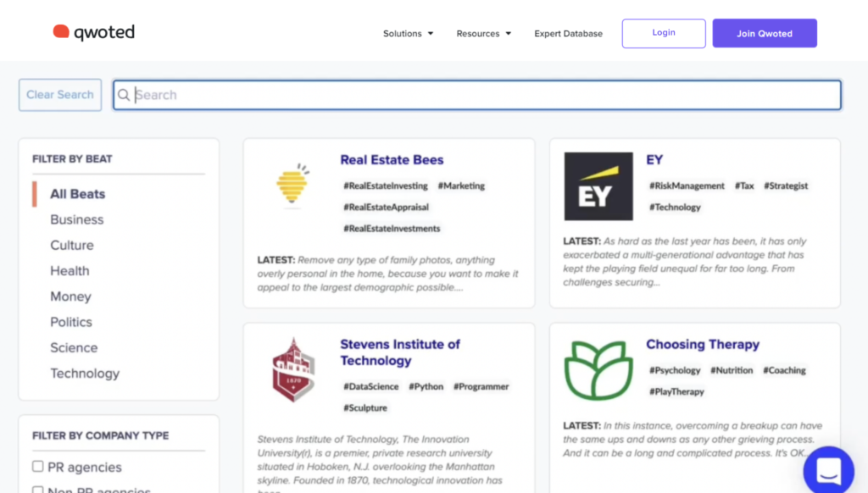Open the chat widget icon
The width and height of the screenshot is (868, 493).
pyautogui.click(x=829, y=470)
